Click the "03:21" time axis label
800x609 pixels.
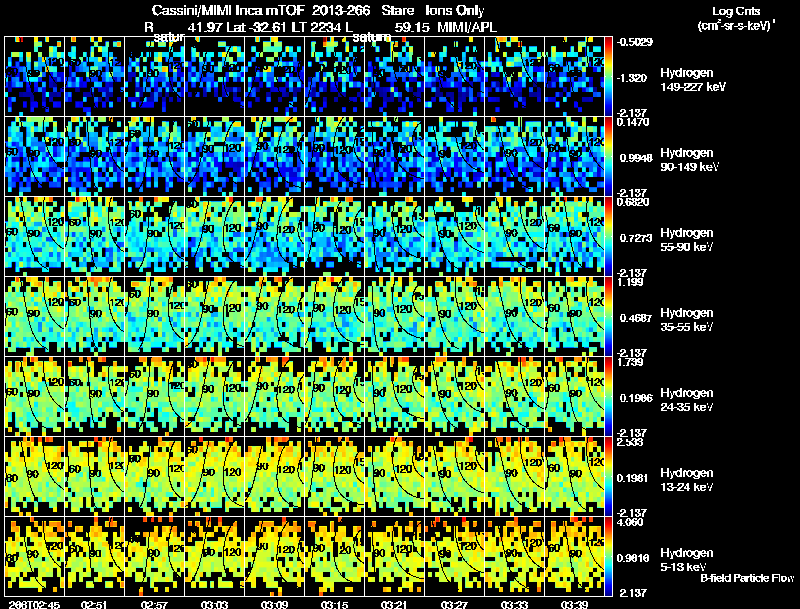[394, 605]
